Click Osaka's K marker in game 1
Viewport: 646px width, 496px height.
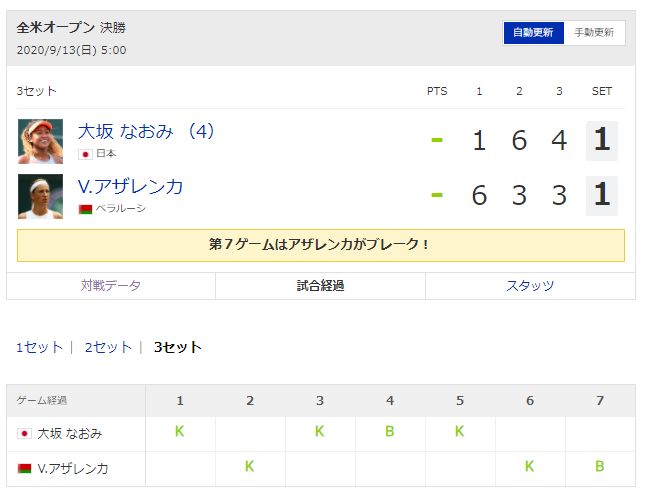(x=180, y=431)
